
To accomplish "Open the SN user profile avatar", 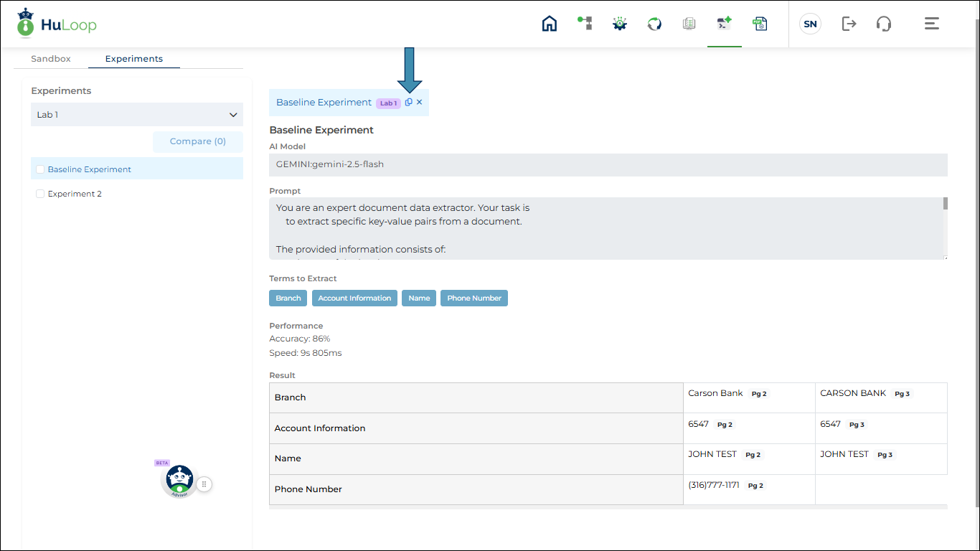I will [810, 24].
